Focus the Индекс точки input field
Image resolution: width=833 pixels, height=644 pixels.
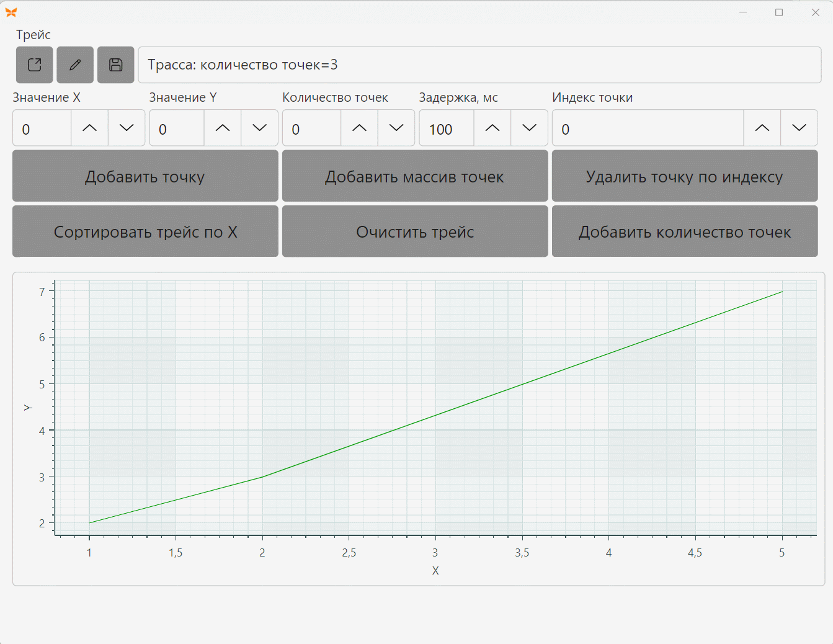(x=648, y=128)
